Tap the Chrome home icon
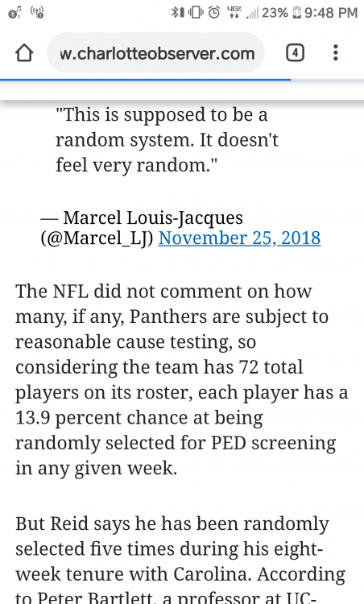 tap(24, 53)
